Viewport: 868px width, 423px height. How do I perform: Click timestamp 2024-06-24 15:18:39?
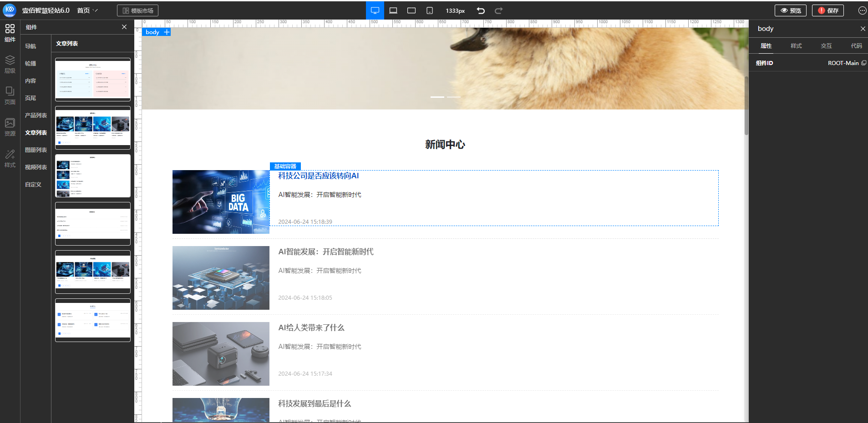tap(305, 222)
